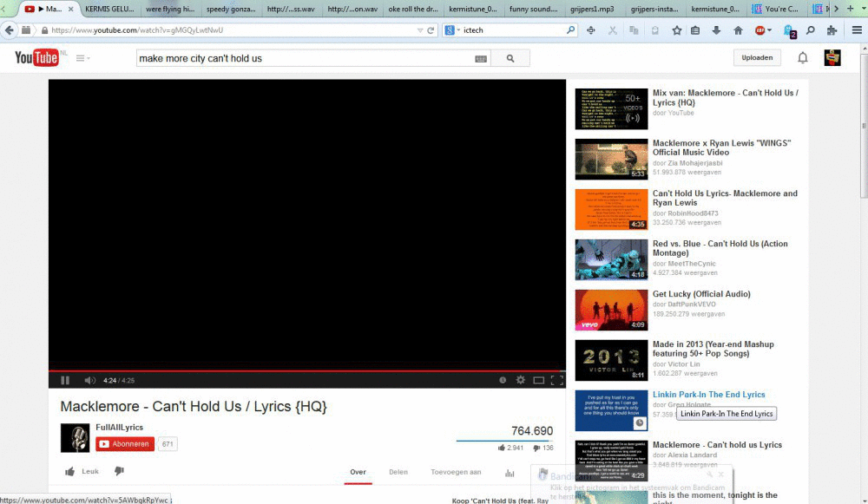Open YouTube notifications bell

(803, 58)
